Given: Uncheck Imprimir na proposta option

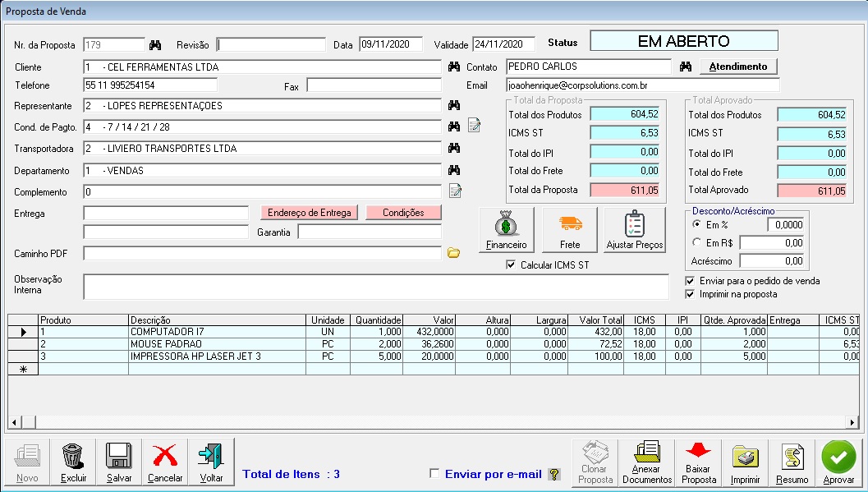Looking at the screenshot, I should click(691, 294).
